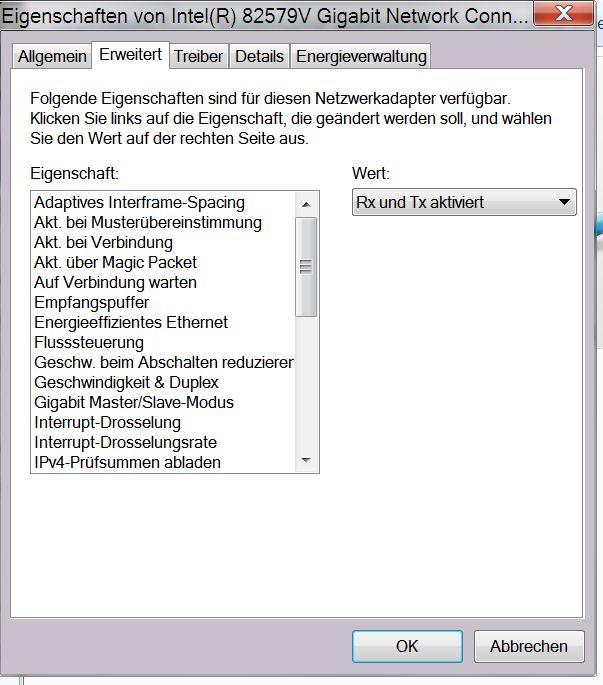This screenshot has height=685, width=603.
Task: Select Gigabit Master/Slave-Modus property
Action: (163, 402)
